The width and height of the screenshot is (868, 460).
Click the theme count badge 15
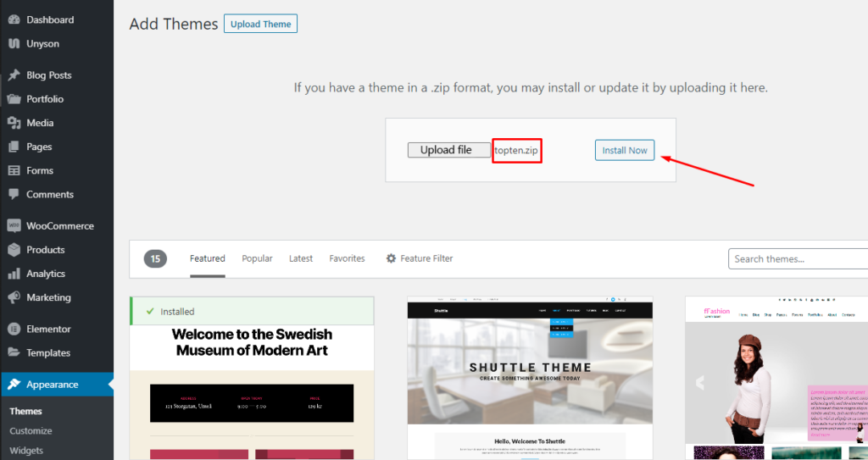click(x=156, y=258)
